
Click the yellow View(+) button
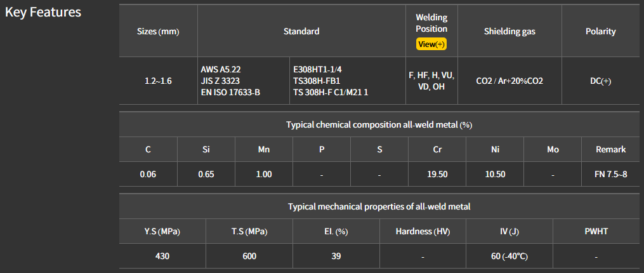coord(431,44)
